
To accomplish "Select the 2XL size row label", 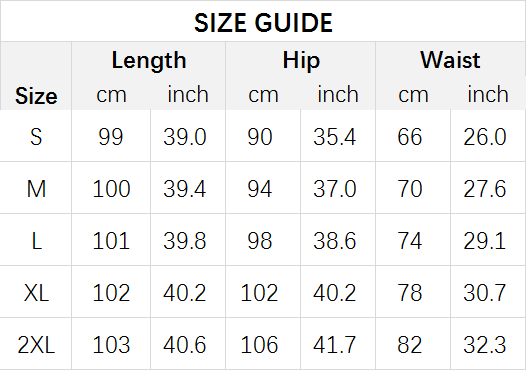I will click(36, 345).
